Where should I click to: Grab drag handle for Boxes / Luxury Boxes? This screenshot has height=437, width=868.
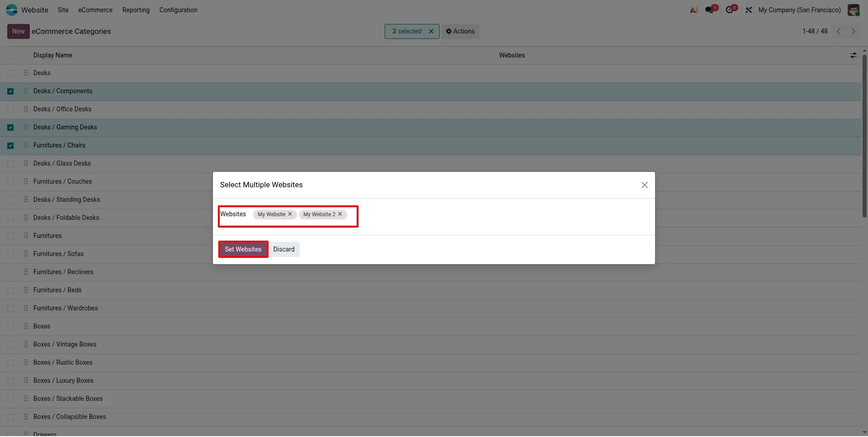pyautogui.click(x=26, y=380)
